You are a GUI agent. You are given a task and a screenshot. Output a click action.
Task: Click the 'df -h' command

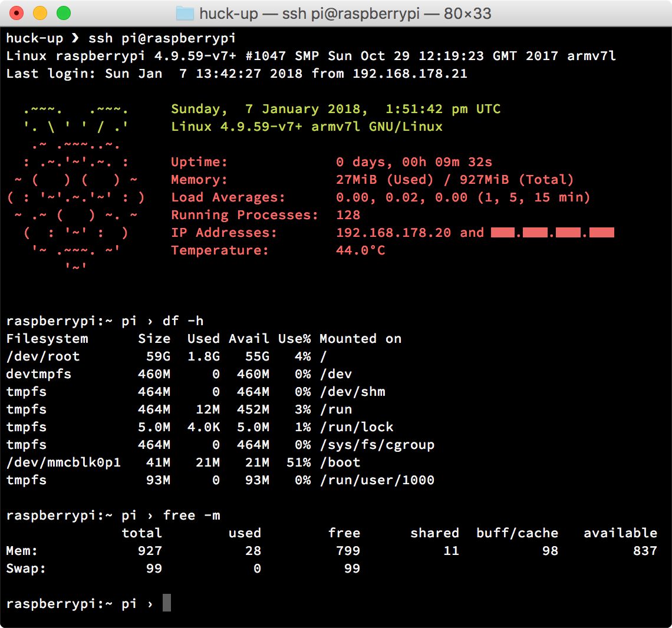pos(183,321)
